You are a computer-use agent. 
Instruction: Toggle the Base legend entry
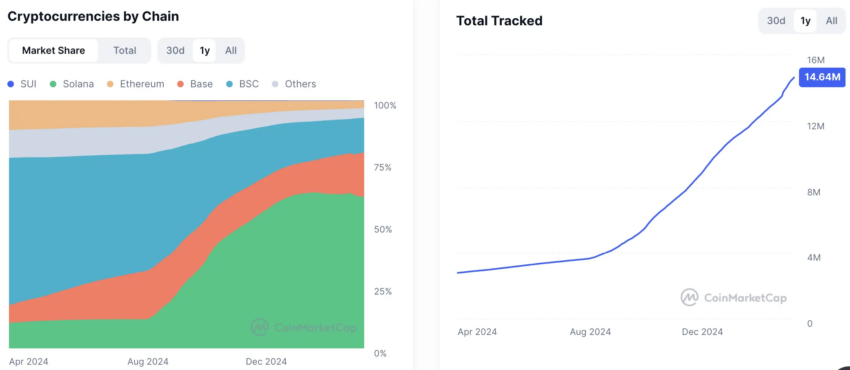click(195, 84)
